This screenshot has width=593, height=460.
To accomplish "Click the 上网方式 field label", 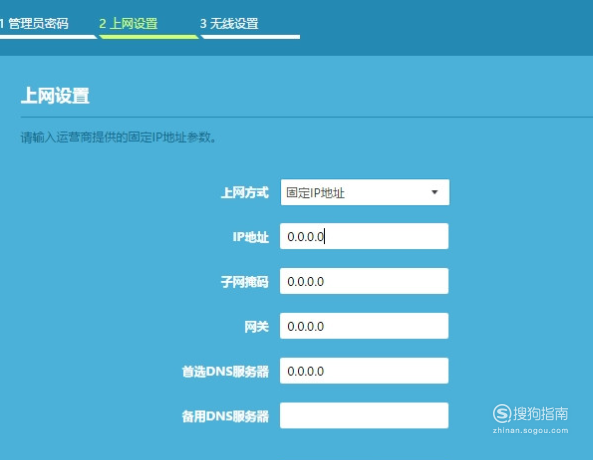I will pyautogui.click(x=245, y=193).
